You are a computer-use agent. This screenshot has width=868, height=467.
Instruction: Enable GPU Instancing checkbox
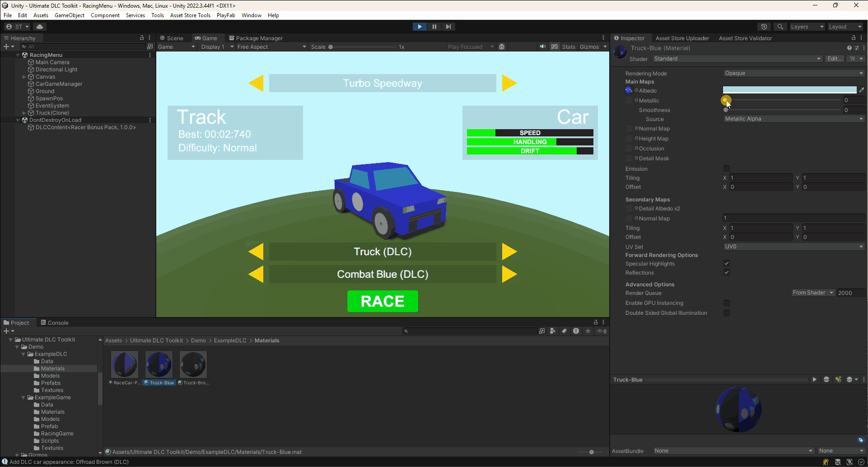pyautogui.click(x=726, y=303)
